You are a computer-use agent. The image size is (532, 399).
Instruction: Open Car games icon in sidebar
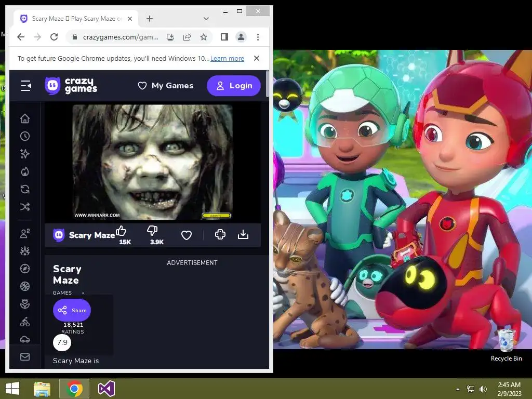click(x=25, y=339)
